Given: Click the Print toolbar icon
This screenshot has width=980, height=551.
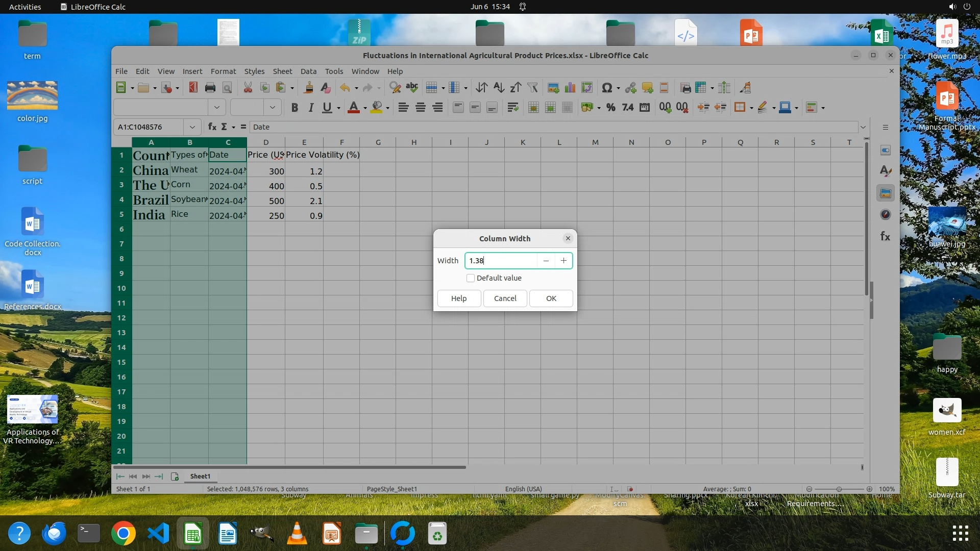Looking at the screenshot, I should [210, 88].
